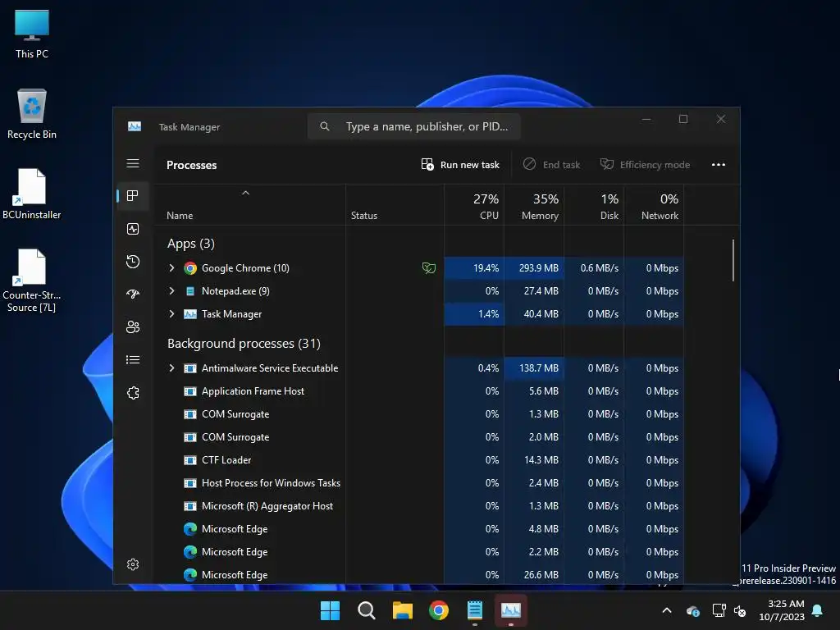Open the Details page icon in sidebar
The width and height of the screenshot is (840, 630).
(x=133, y=359)
